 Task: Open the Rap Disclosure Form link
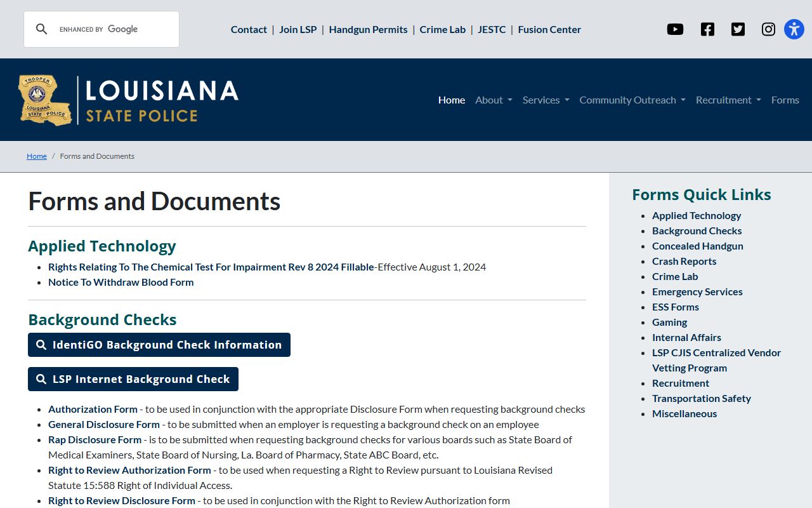point(95,439)
